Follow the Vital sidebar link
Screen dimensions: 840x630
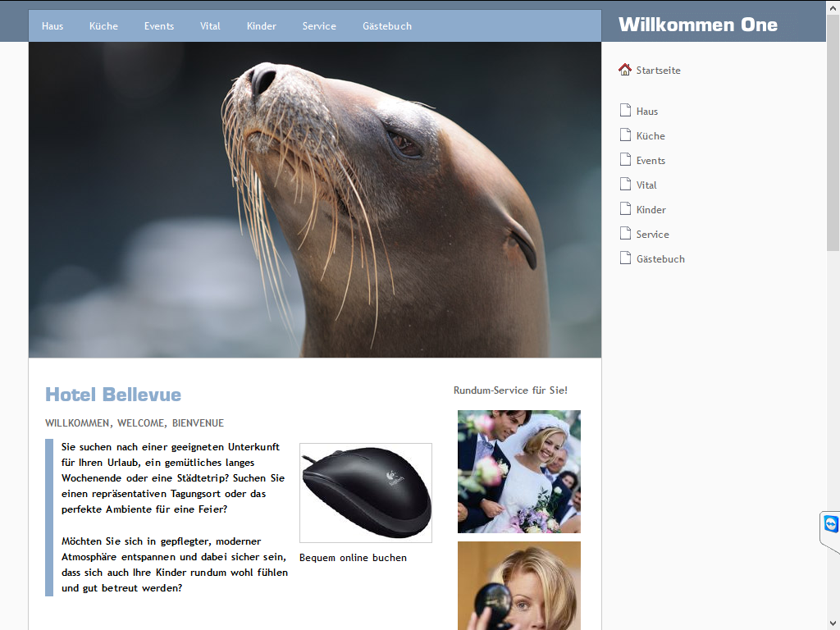point(646,185)
